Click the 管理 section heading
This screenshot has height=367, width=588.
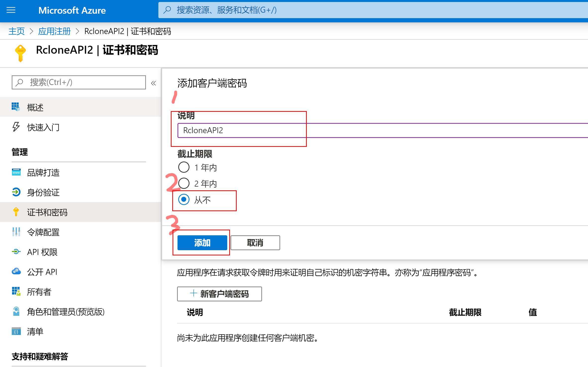pyautogui.click(x=20, y=152)
